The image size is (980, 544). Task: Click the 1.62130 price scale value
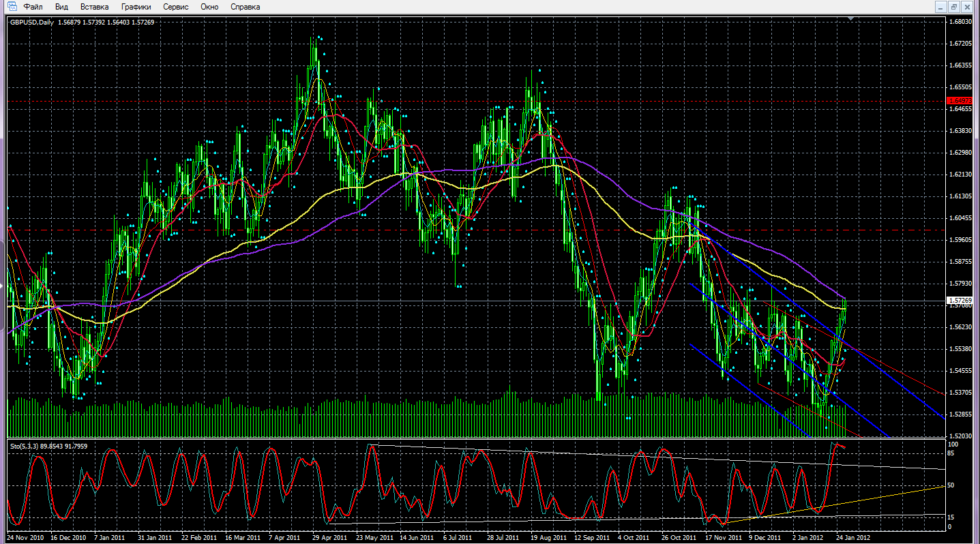click(960, 175)
